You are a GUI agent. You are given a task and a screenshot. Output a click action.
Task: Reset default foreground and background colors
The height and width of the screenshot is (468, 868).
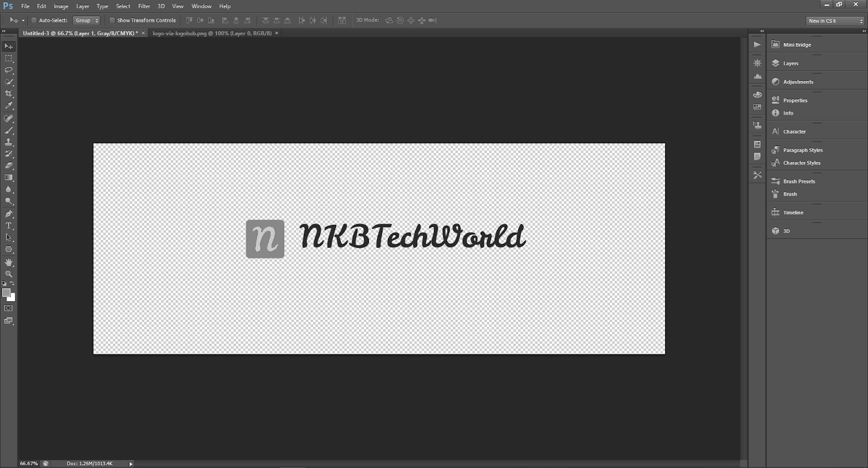(x=4, y=283)
